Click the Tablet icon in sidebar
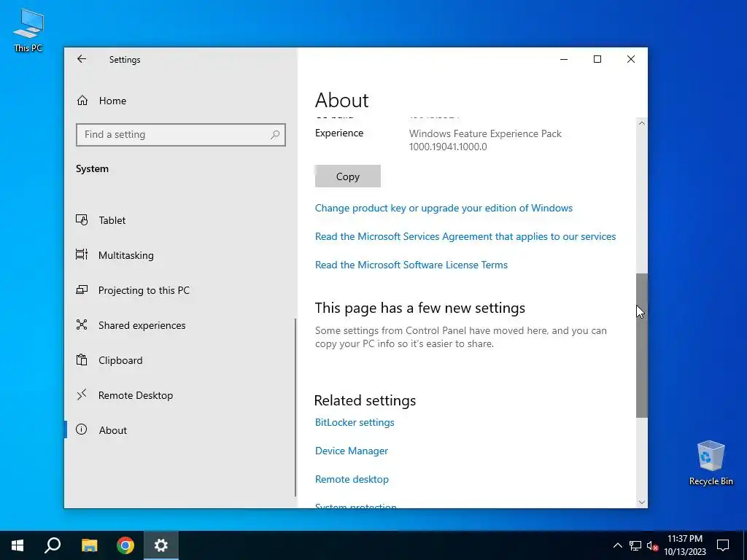 (82, 220)
